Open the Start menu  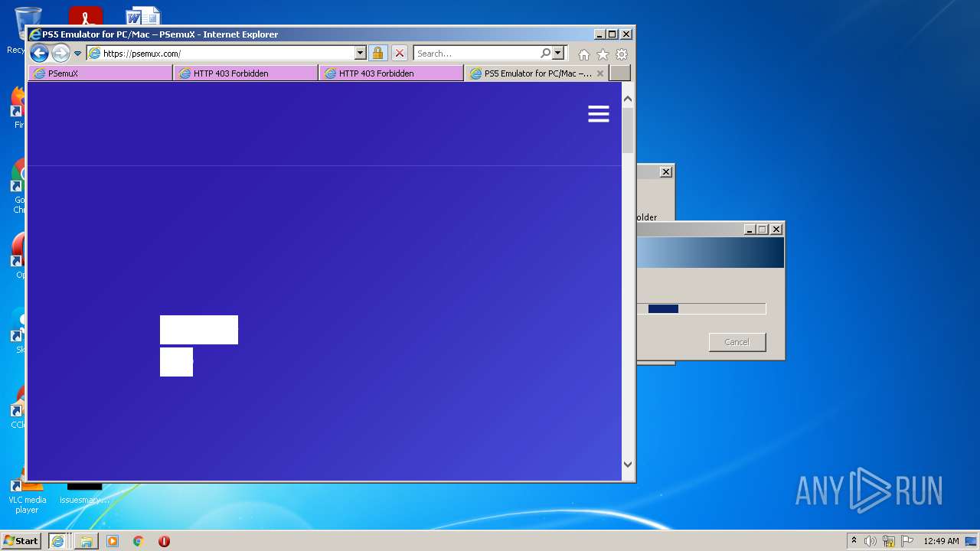point(21,541)
